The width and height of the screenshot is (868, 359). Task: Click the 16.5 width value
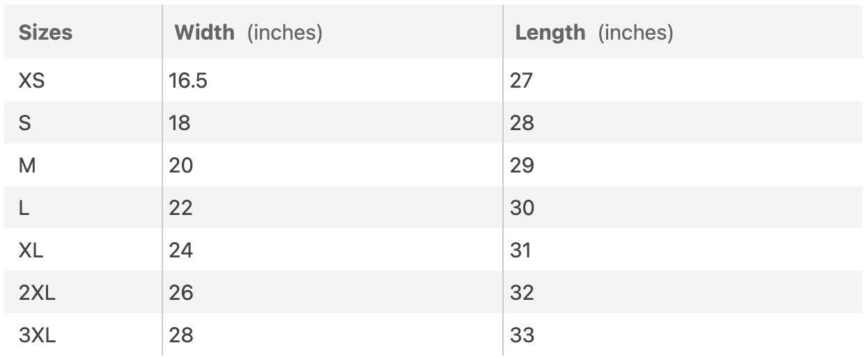[188, 81]
